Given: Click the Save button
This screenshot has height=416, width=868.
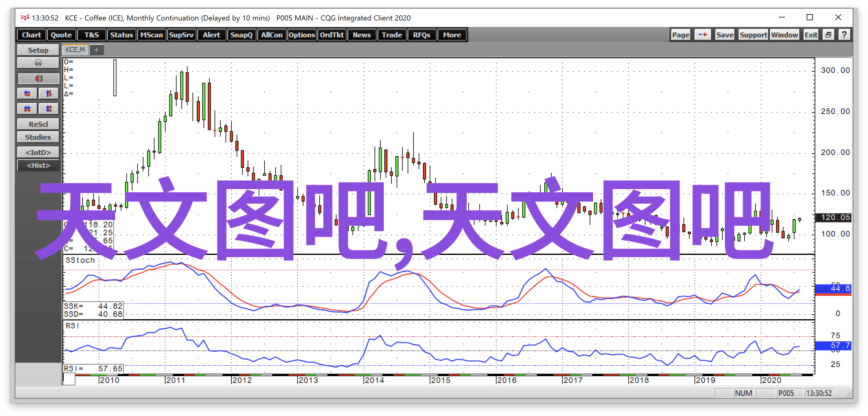Looking at the screenshot, I should pyautogui.click(x=725, y=35).
